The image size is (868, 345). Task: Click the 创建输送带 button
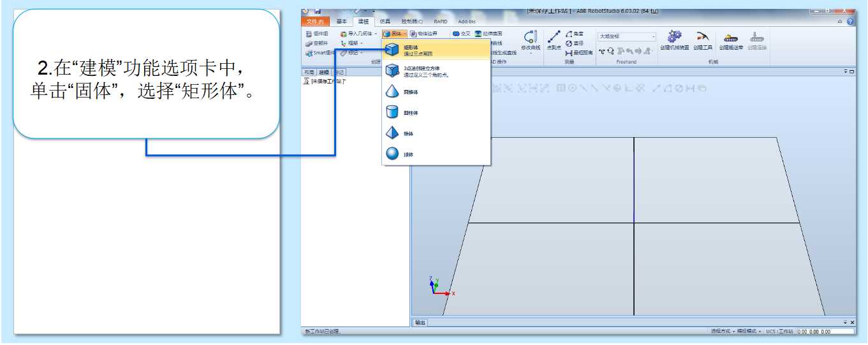coord(731,41)
